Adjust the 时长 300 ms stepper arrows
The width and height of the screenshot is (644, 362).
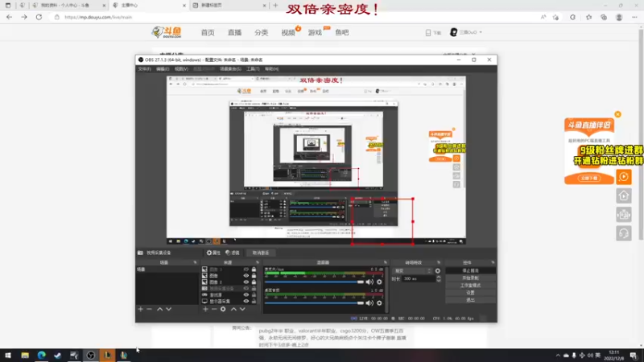(x=438, y=278)
